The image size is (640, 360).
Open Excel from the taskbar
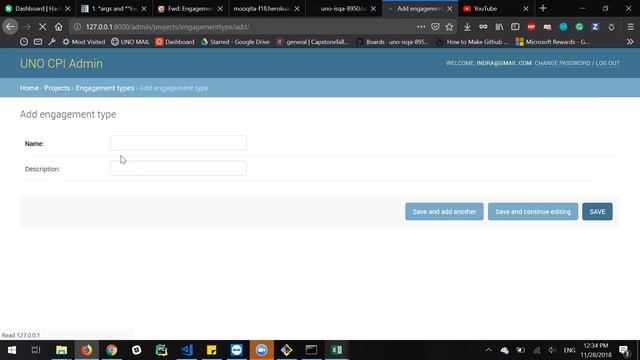[x=336, y=350]
